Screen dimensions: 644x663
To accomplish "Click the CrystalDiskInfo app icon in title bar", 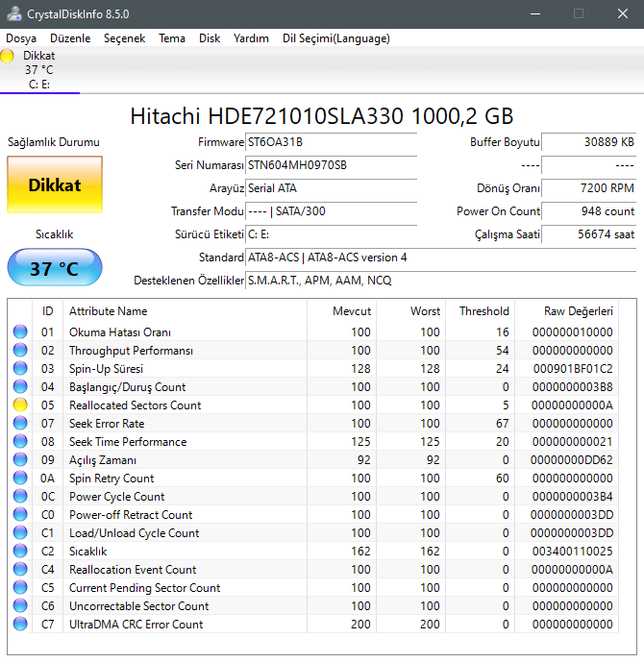I will tap(12, 14).
